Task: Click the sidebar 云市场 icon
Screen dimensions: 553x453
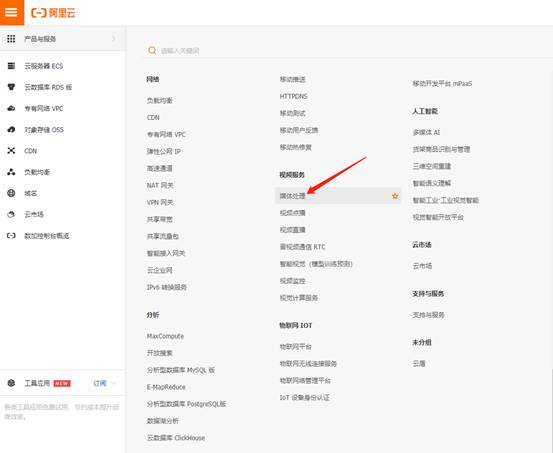Action: (11, 214)
